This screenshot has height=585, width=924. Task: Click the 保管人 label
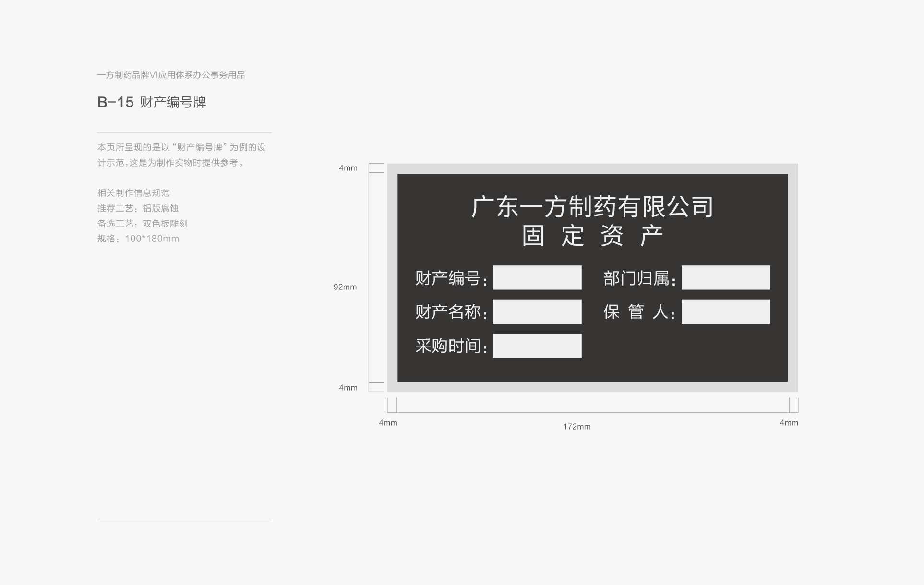pos(640,312)
